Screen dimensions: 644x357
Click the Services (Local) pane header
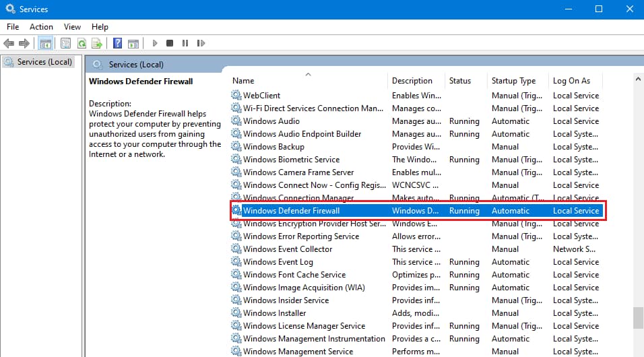(x=136, y=65)
